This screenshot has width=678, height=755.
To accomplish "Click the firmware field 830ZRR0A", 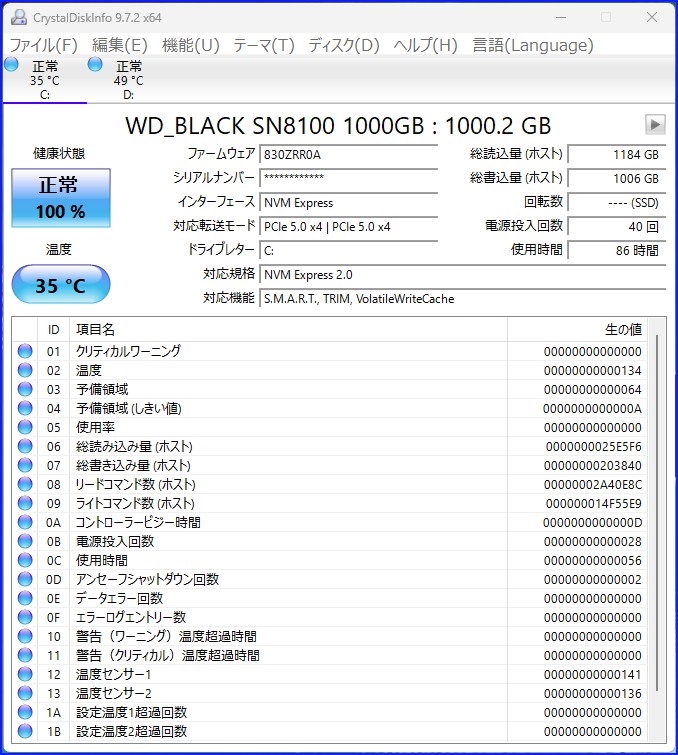I will coord(349,155).
